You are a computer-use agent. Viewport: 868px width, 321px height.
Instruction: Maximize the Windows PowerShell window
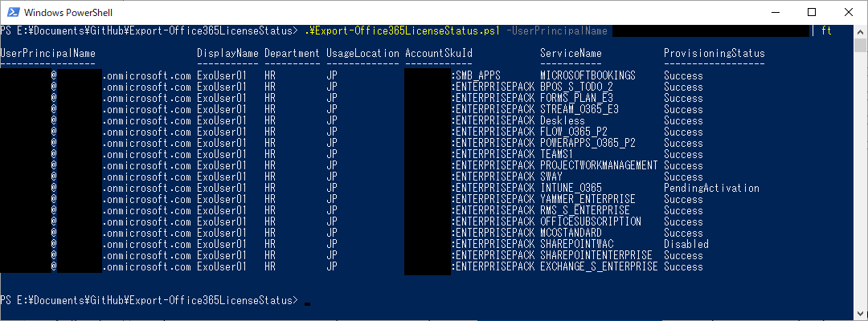point(812,11)
